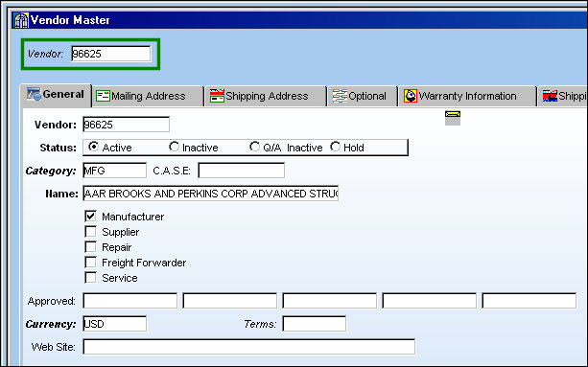
Task: Check the Supplier checkbox
Action: coord(90,232)
